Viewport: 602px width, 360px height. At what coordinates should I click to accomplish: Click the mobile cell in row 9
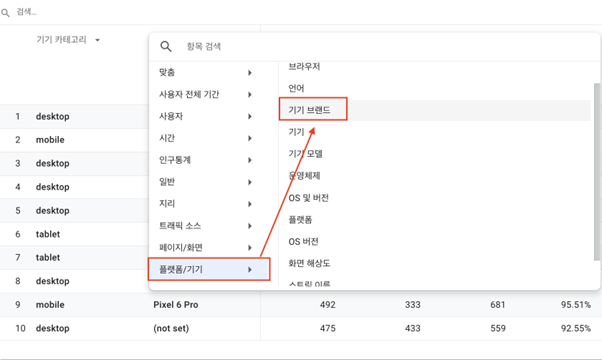[x=50, y=305]
